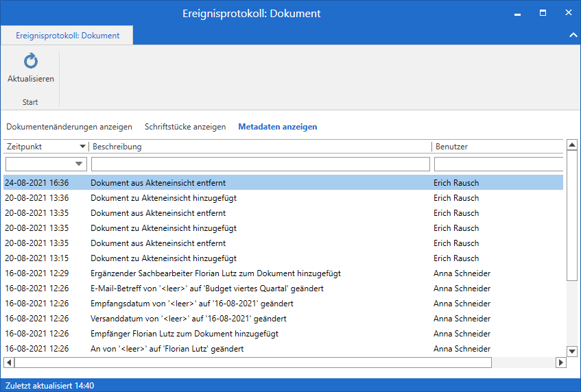Toggle Dokumentenänderungen anzeigen filter
The height and width of the screenshot is (392, 581).
pos(69,127)
